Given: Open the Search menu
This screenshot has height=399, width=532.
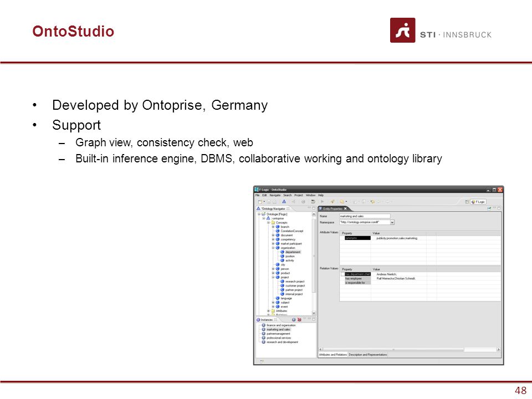Looking at the screenshot, I should point(288,195).
